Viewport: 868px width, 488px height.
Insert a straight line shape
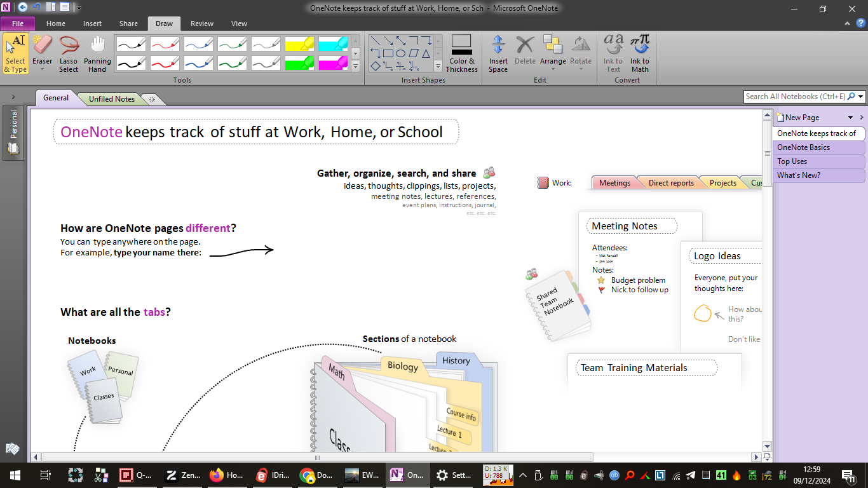pyautogui.click(x=376, y=41)
